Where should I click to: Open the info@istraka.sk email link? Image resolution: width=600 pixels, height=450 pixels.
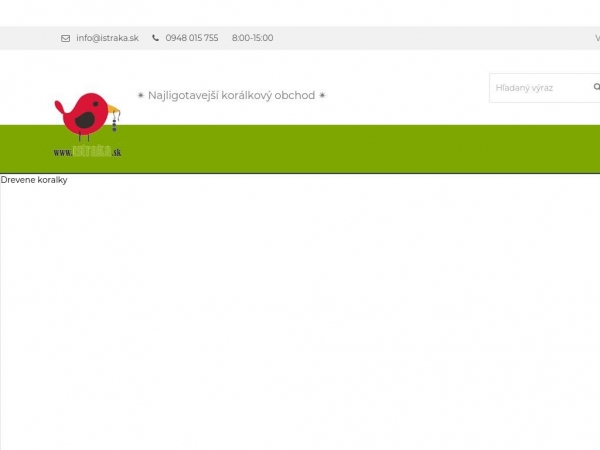[x=107, y=38]
